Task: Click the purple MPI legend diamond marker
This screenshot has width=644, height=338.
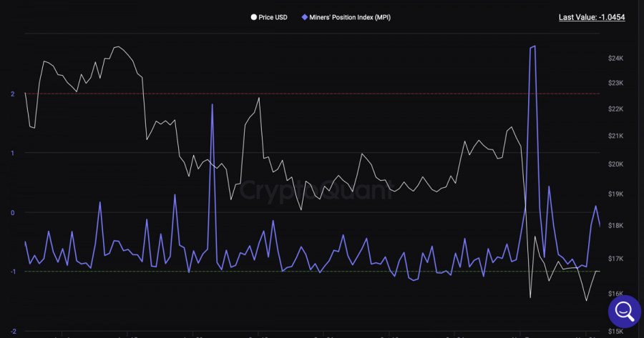Action: [x=305, y=17]
